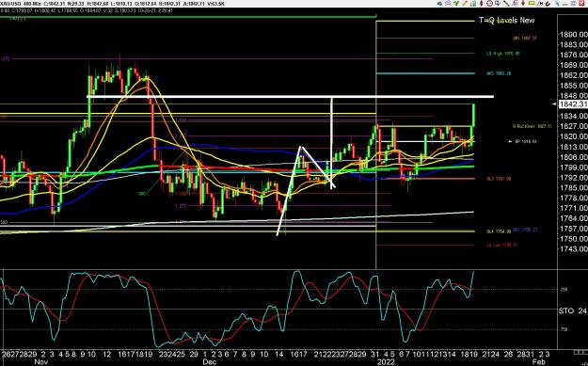Click the icon right of the line tool

[515, 4]
